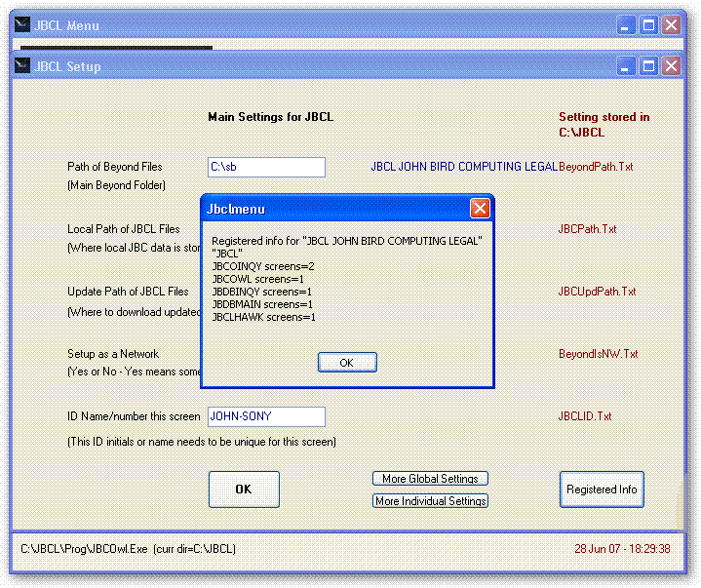Screen dimensions: 701x588
Task: Click OK in the Jbclmenu dialog
Action: [347, 362]
